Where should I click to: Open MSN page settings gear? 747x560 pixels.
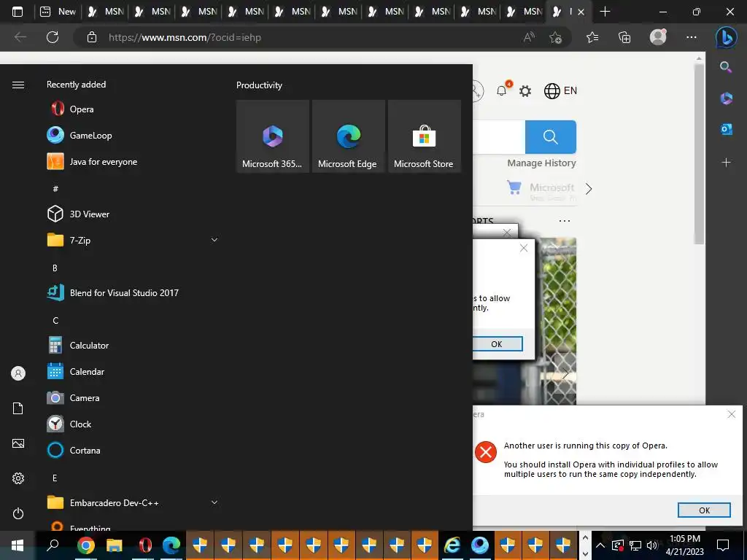coord(525,91)
